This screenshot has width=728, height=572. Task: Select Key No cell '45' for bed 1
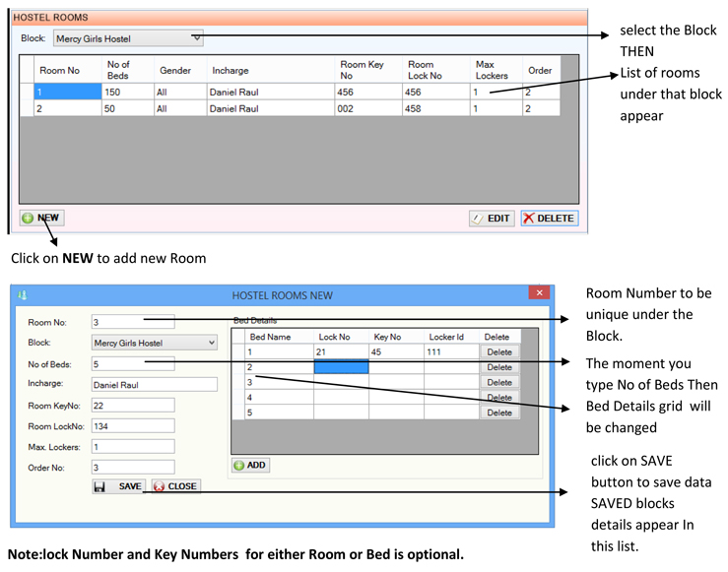point(396,351)
